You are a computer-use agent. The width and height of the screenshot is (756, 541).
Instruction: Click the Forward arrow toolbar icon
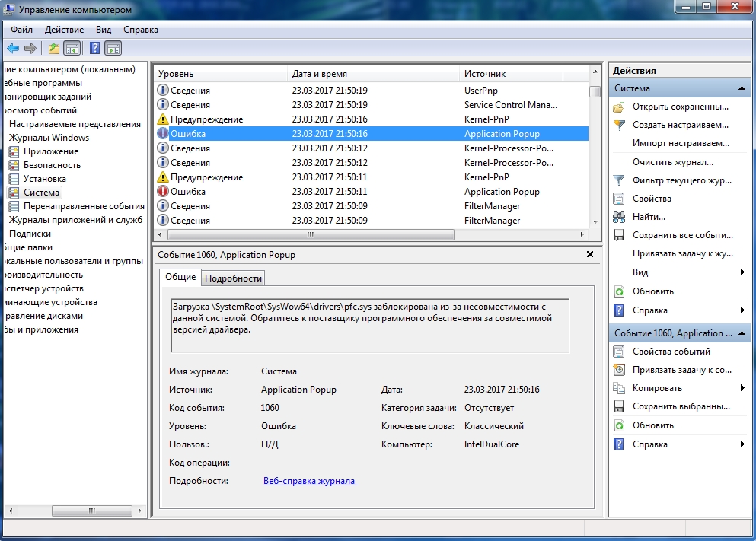[30, 48]
